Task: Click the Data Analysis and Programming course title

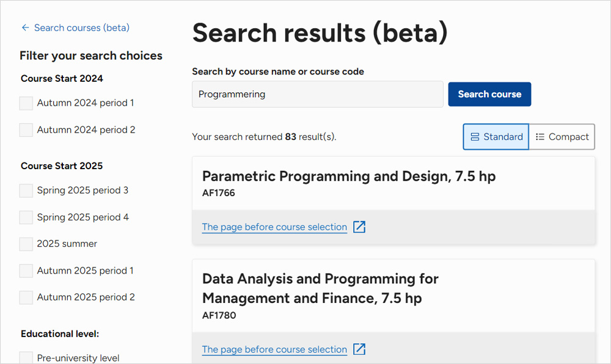Action: (x=320, y=288)
